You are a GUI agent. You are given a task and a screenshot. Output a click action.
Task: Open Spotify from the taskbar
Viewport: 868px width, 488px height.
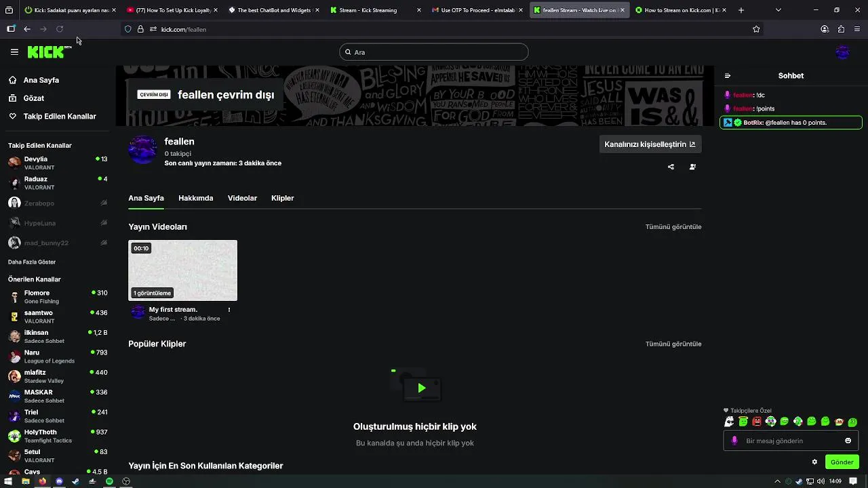click(x=109, y=481)
